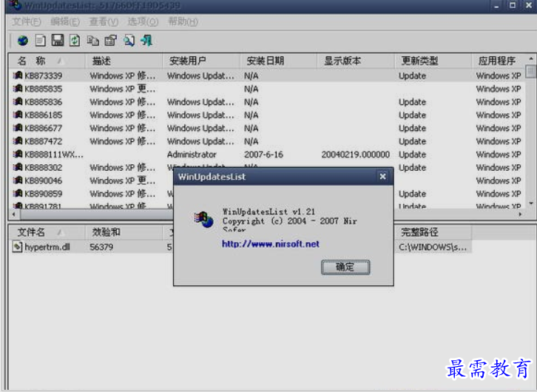537x392 pixels.
Task: Open the 编辑(E) menu
Action: 65,22
